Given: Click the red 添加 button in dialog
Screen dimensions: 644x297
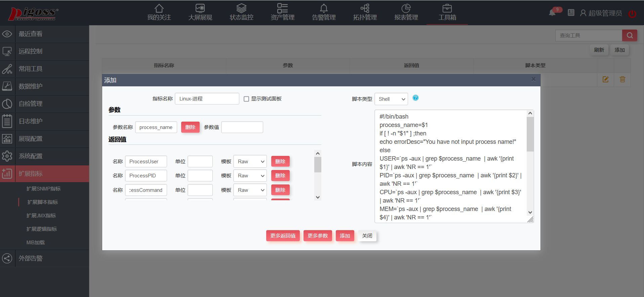Looking at the screenshot, I should tap(345, 236).
